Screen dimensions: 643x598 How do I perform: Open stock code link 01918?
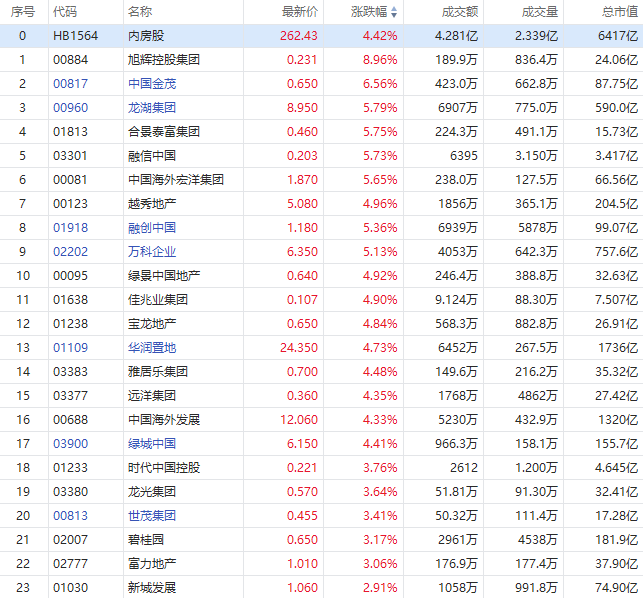coord(71,228)
